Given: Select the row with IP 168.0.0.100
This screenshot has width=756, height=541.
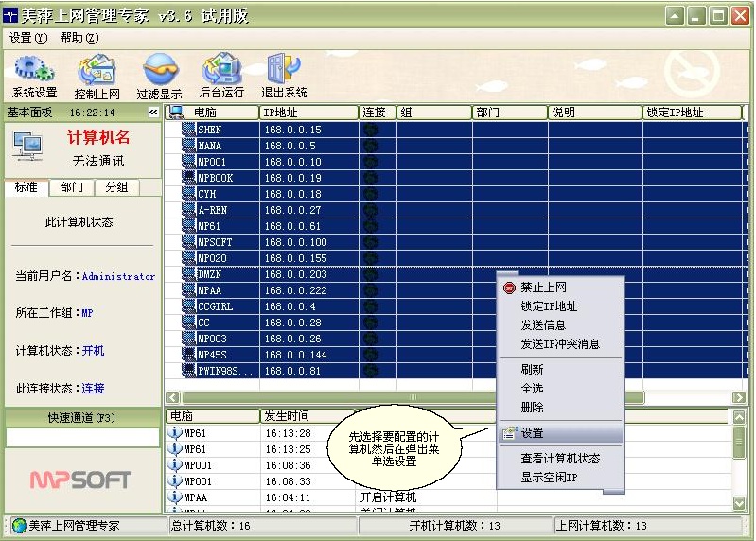Looking at the screenshot, I should pos(456,242).
